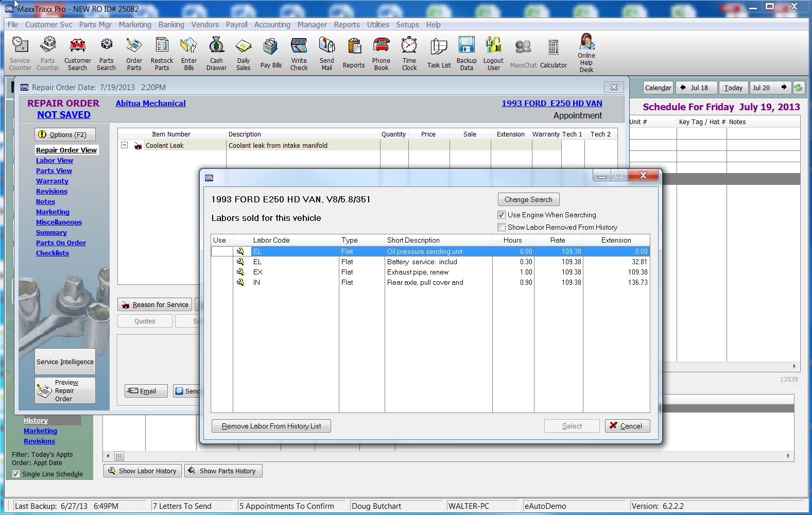Viewport: 812px width, 515px height.
Task: Open the Parts View link
Action: click(x=54, y=171)
